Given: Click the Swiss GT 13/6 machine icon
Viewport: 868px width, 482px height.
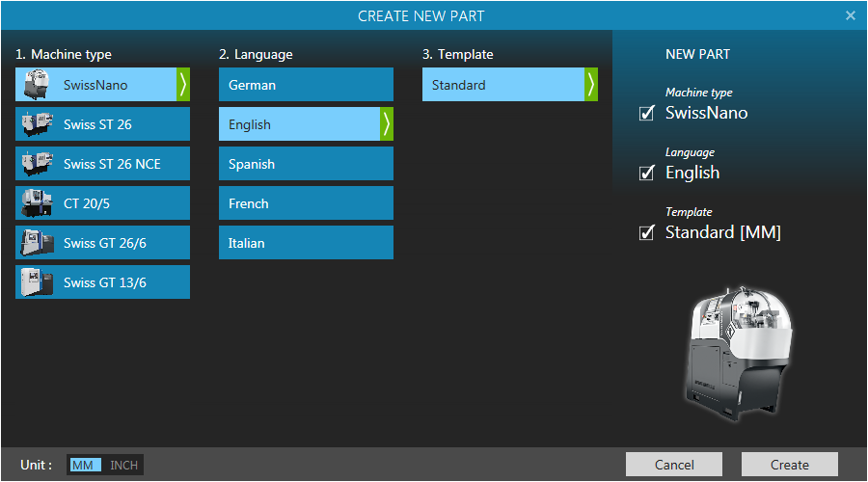Looking at the screenshot, I should [x=37, y=282].
